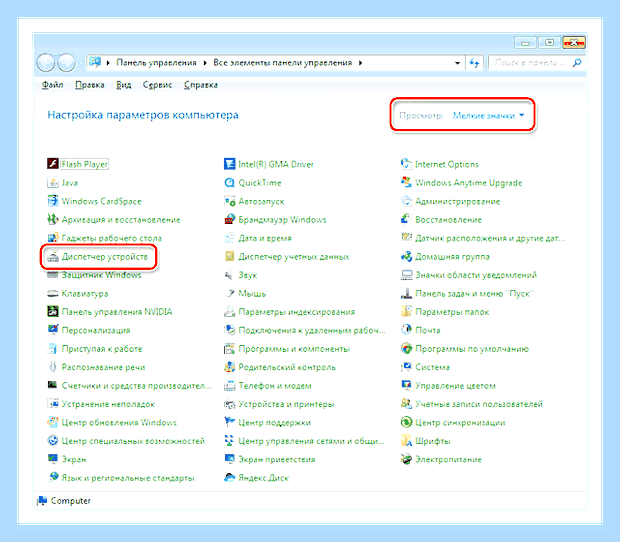Expand arrow before Панель управления breadcrumb
The width and height of the screenshot is (620, 542).
tap(108, 63)
